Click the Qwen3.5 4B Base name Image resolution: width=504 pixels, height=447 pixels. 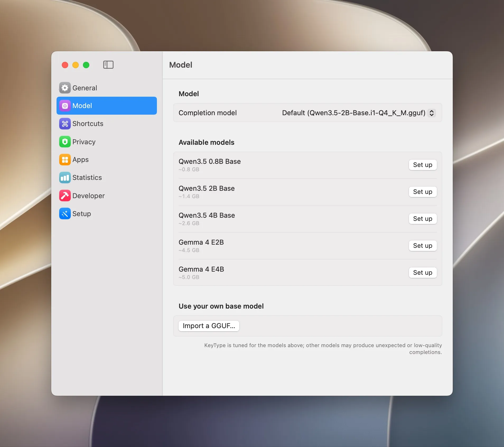pos(207,215)
